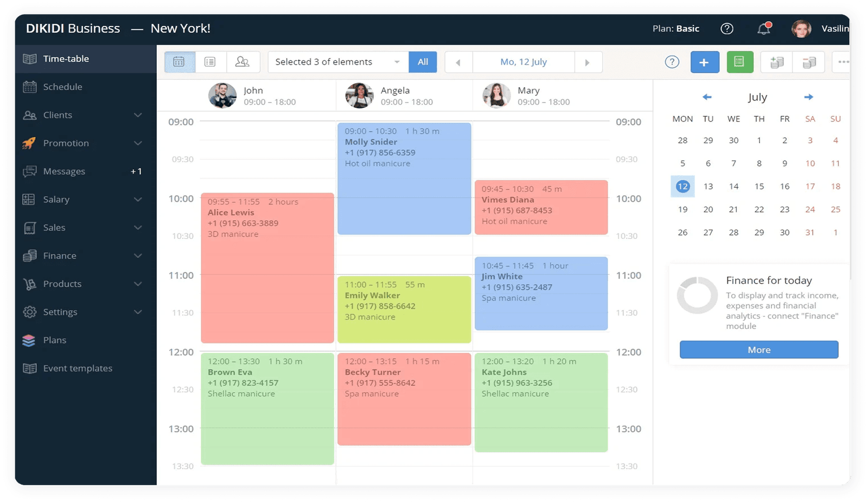Image resolution: width=868 pixels, height=502 pixels.
Task: Open the Messages sidebar item
Action: coord(86,171)
